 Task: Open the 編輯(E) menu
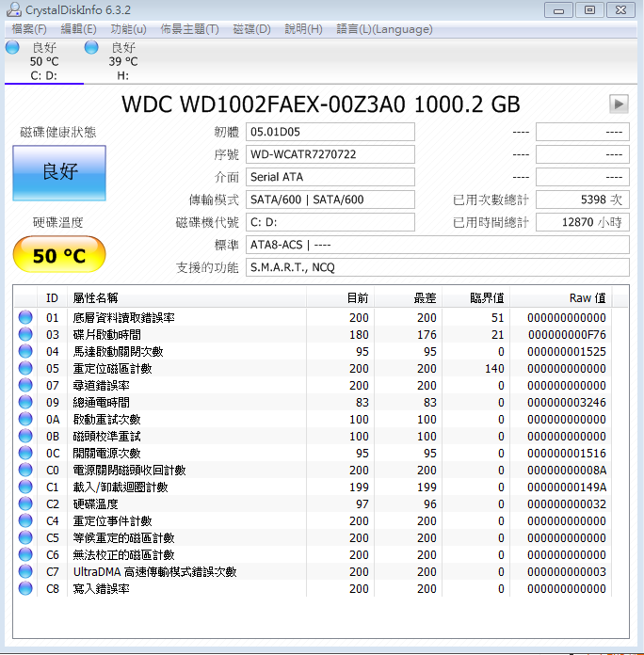[x=78, y=29]
